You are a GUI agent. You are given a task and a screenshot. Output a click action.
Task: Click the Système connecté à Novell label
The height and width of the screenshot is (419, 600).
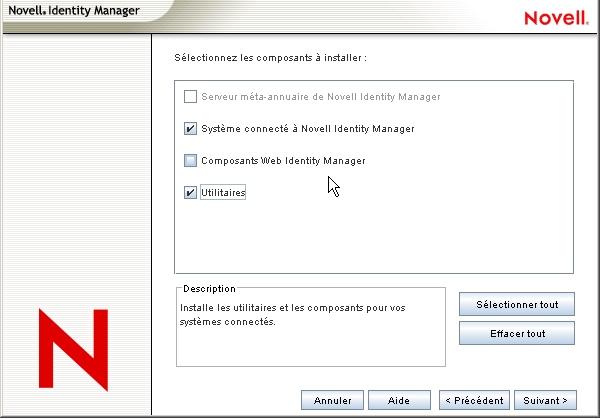point(307,129)
